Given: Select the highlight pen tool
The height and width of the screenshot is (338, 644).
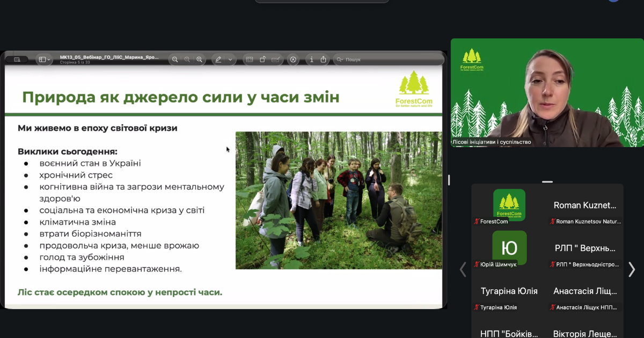Looking at the screenshot, I should tap(218, 60).
